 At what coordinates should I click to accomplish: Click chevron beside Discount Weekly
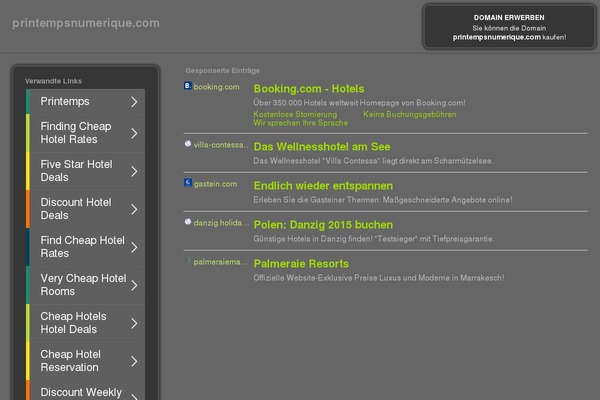pos(134,396)
